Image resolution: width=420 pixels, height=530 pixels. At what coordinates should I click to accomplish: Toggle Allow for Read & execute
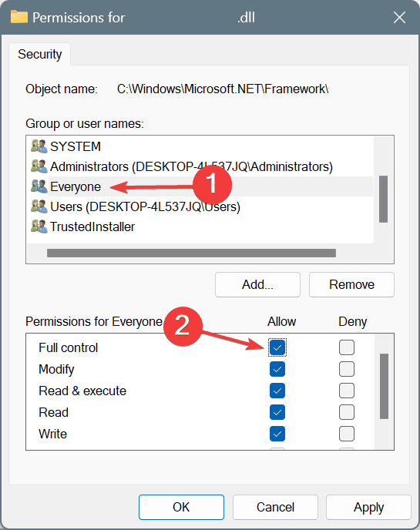[277, 391]
